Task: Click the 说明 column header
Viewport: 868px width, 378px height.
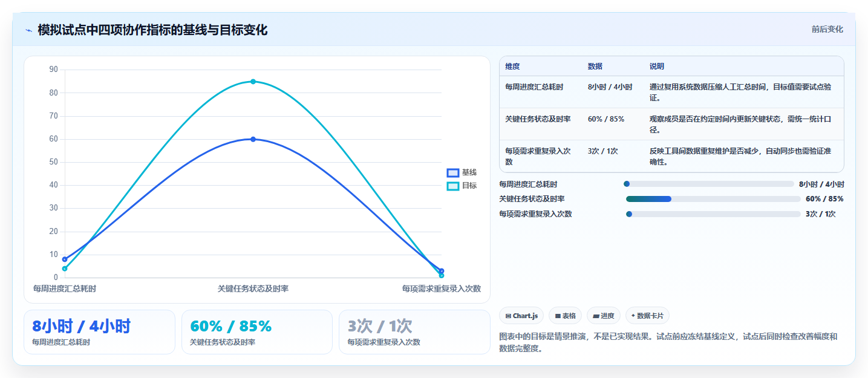Action: [x=657, y=67]
